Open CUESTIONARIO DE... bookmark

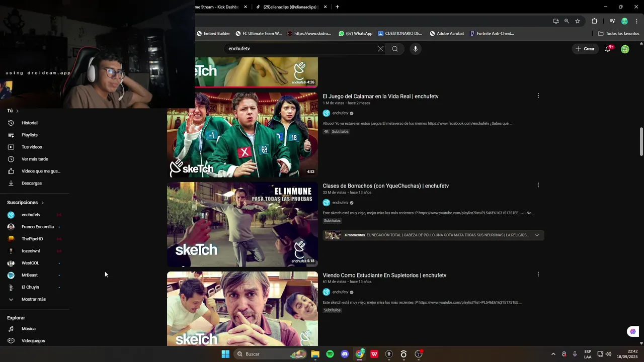(400, 34)
